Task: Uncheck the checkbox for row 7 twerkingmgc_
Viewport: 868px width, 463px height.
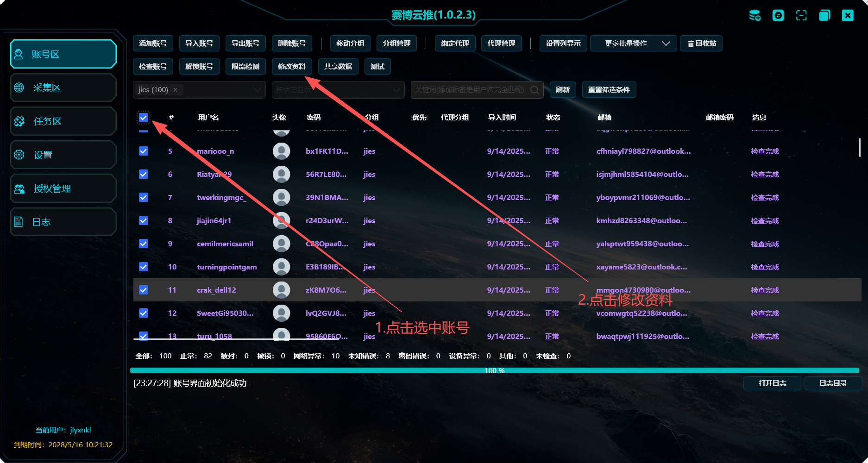Action: (x=144, y=198)
